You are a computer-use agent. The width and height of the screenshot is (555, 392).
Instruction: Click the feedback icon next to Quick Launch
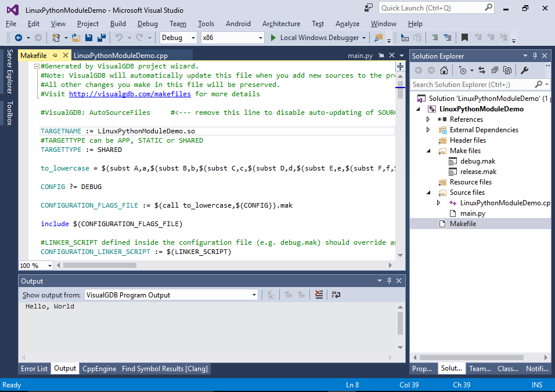[x=369, y=8]
